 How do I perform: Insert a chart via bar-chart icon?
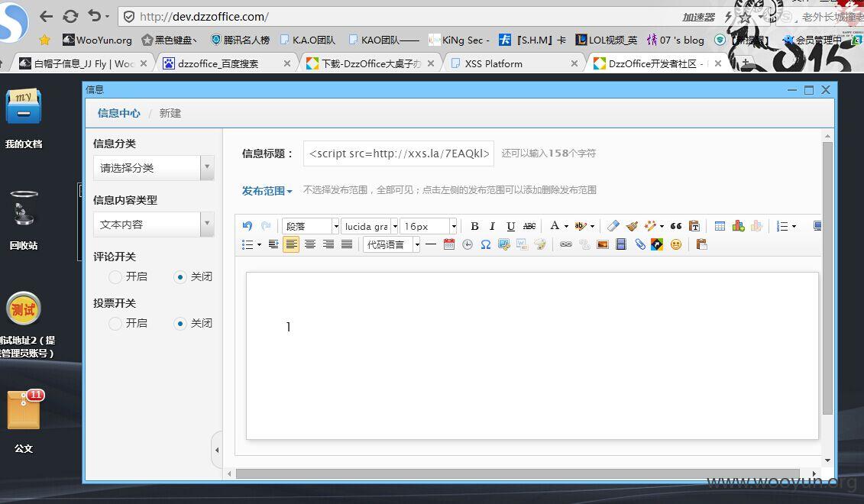click(739, 226)
